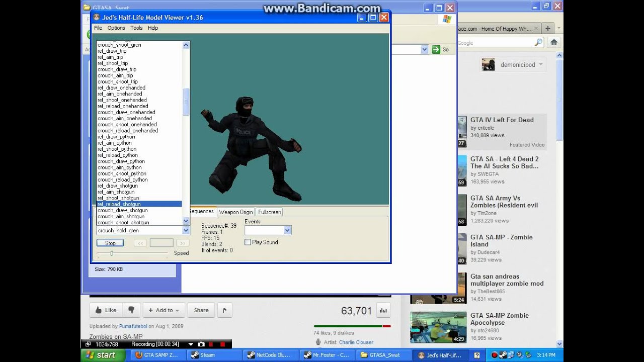Click the Bandicam stop recording icon
The image size is (644, 362).
(222, 344)
